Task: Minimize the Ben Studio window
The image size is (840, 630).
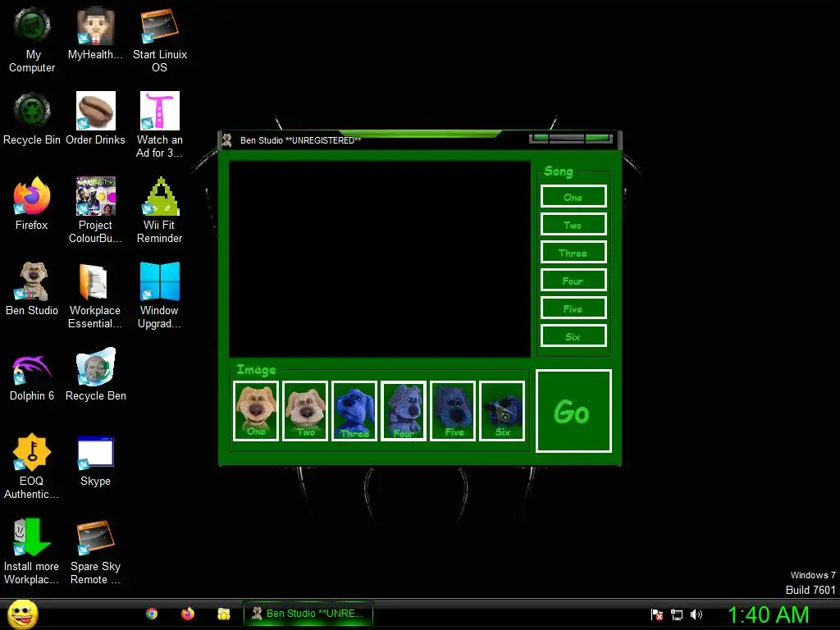Action: [540, 138]
